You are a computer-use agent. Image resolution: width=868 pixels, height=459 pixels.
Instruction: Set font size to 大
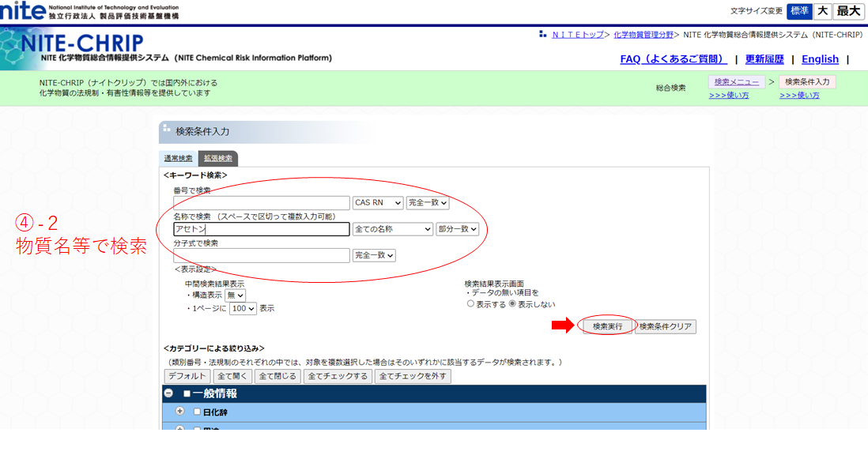click(823, 11)
